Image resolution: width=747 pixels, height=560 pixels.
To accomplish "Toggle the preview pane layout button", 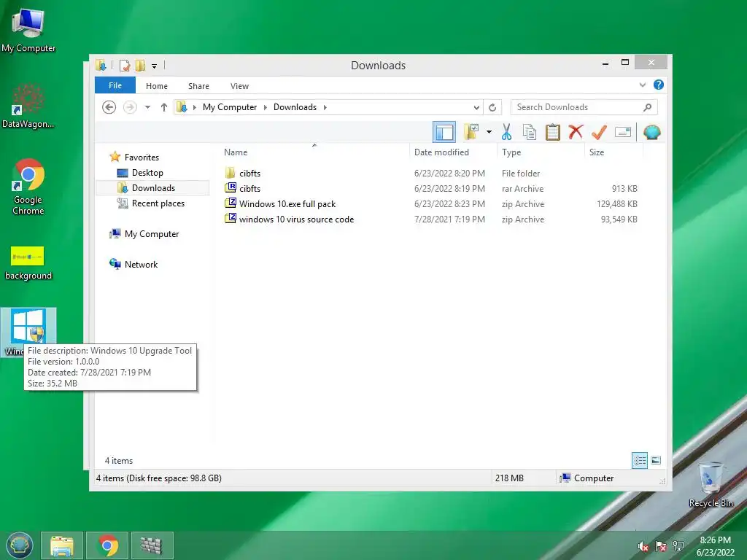I will pos(444,133).
